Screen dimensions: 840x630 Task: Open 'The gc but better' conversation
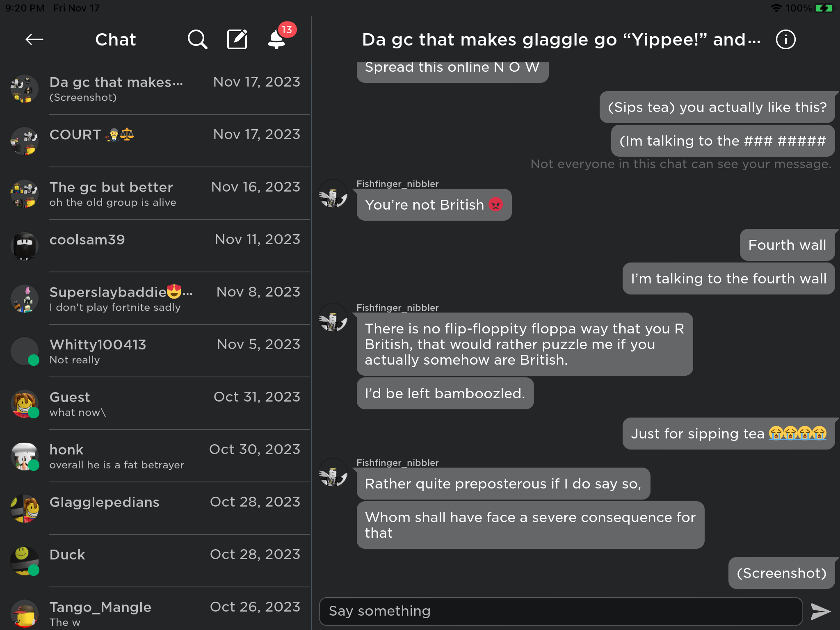156,194
